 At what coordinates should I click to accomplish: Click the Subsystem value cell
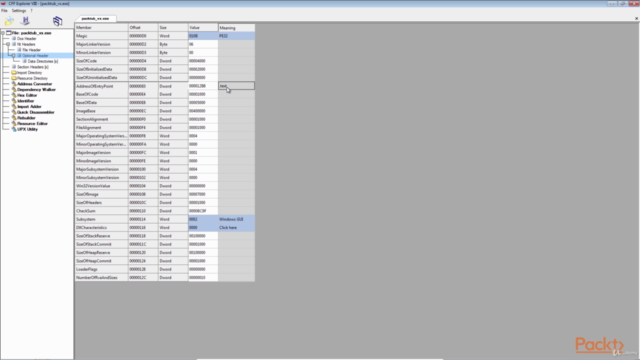coord(203,219)
